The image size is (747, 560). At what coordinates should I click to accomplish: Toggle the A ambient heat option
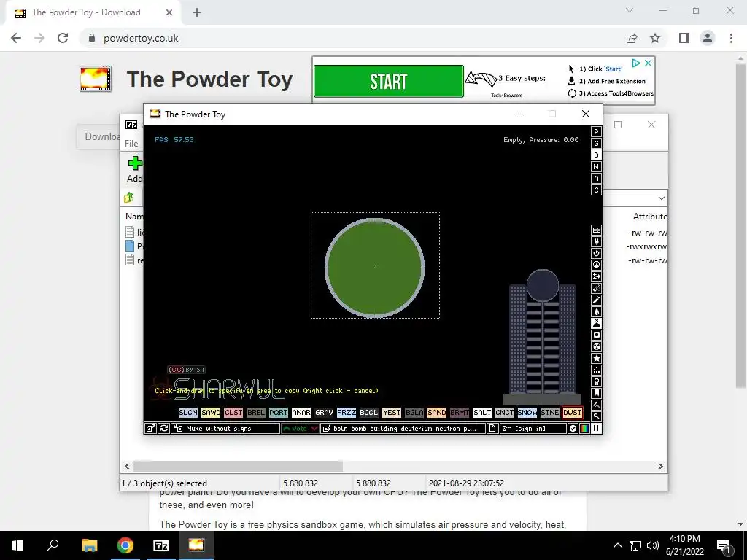tap(596, 179)
